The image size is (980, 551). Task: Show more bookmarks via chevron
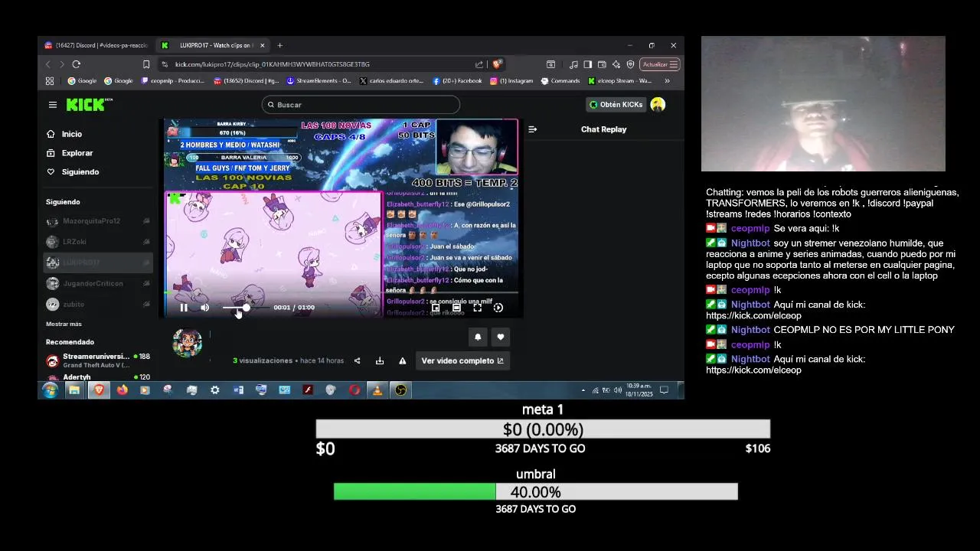(667, 80)
